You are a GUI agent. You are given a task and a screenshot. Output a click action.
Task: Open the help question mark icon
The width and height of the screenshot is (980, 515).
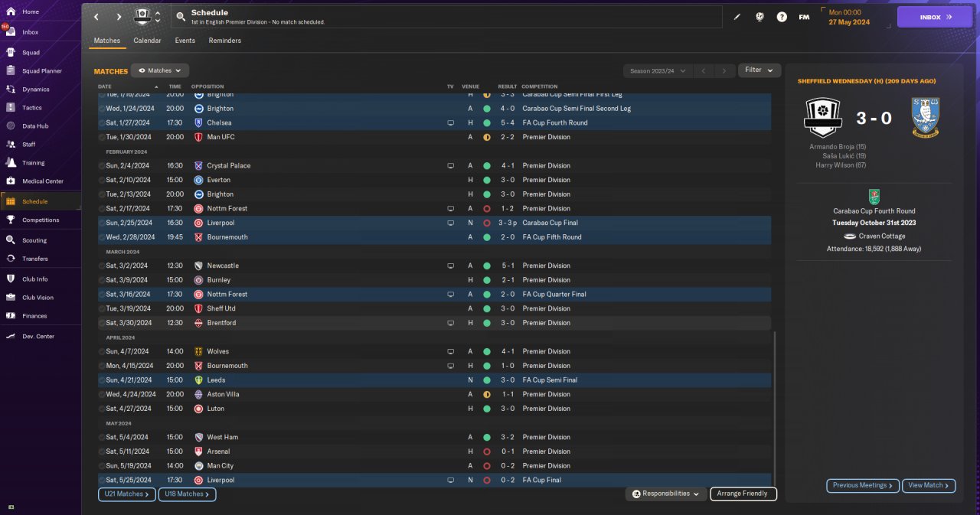tap(782, 17)
